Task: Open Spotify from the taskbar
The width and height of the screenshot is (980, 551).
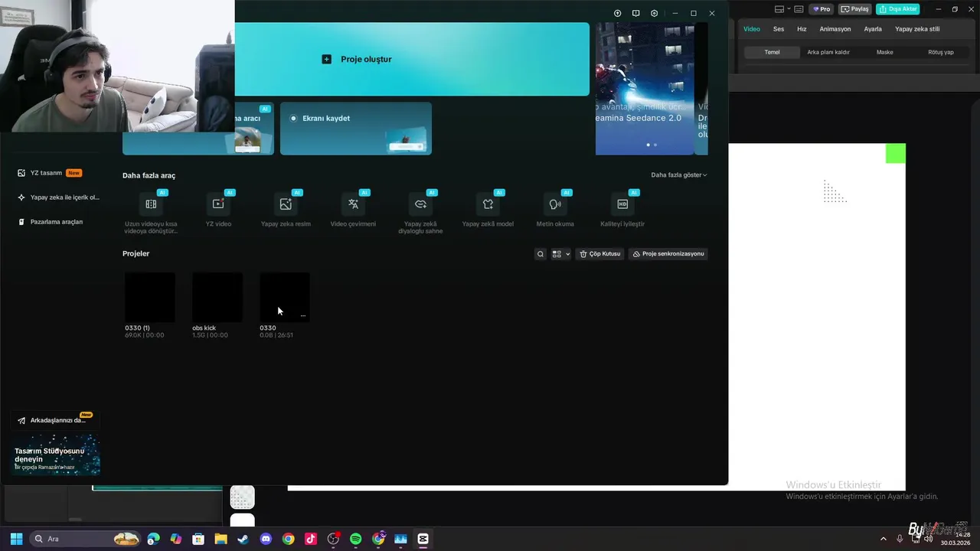Action: point(356,539)
